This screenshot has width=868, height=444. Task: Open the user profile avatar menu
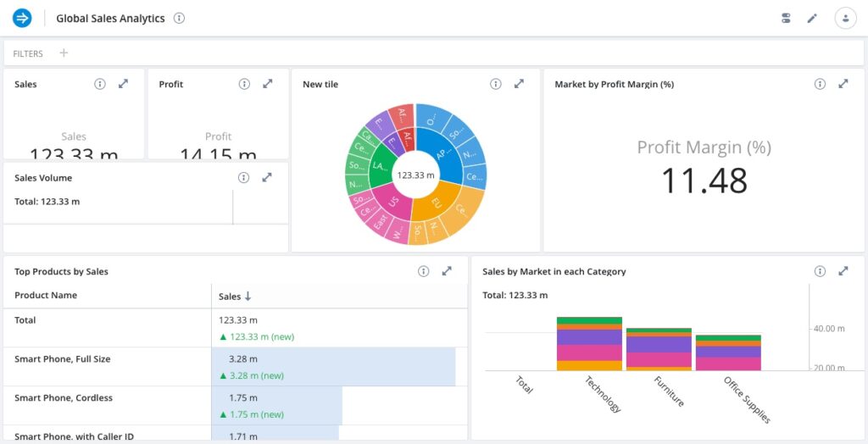click(845, 19)
